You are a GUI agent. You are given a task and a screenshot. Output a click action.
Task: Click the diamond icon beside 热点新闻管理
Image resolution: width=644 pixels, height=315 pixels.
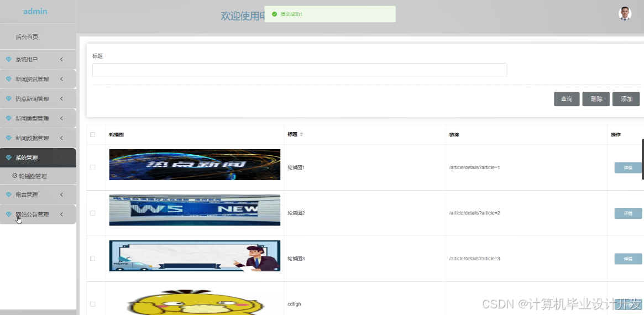pyautogui.click(x=9, y=98)
